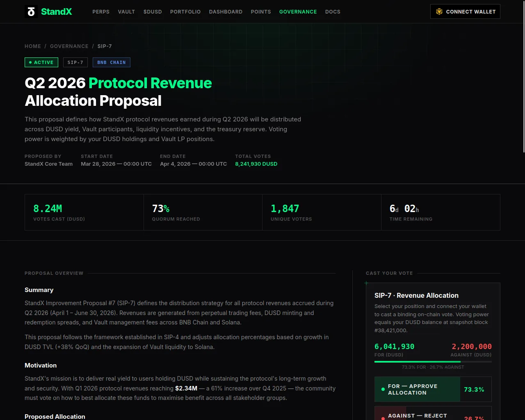Click HOME in the breadcrumb
525x420 pixels.
[33, 46]
